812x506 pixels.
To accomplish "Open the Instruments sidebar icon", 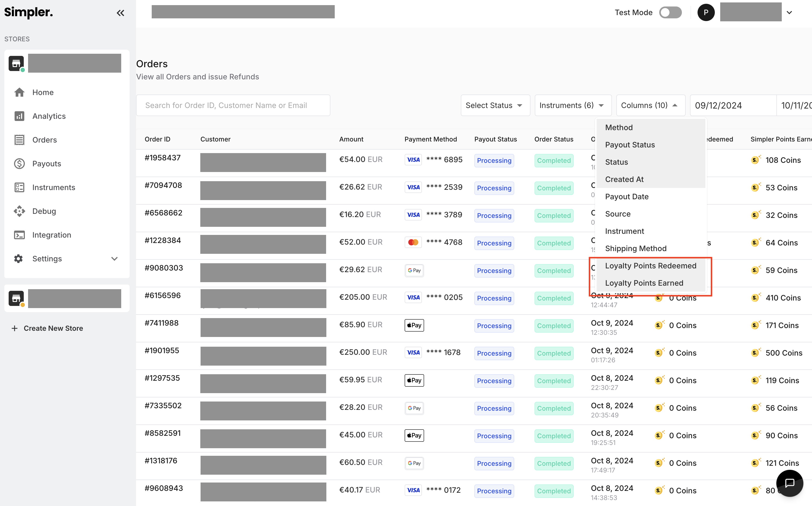I will (x=19, y=187).
